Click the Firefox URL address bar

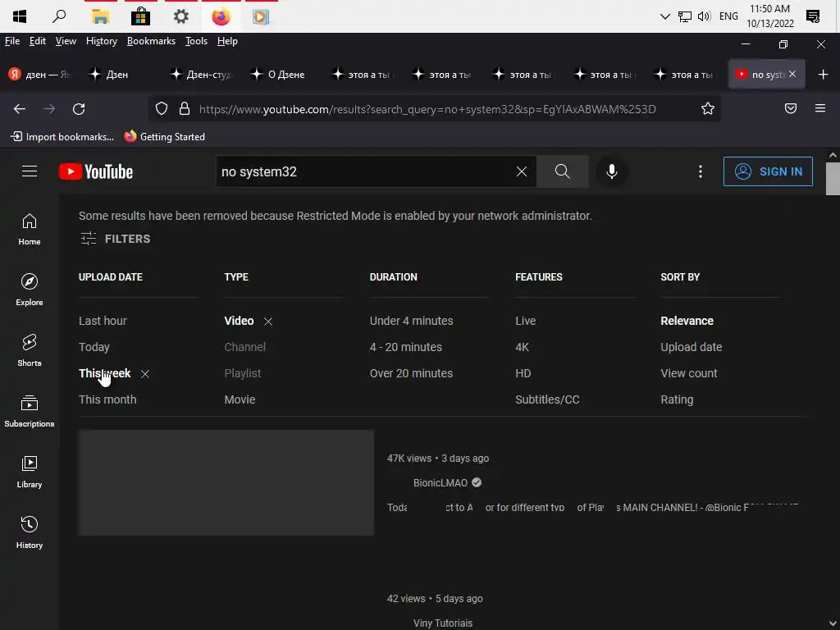(x=427, y=109)
